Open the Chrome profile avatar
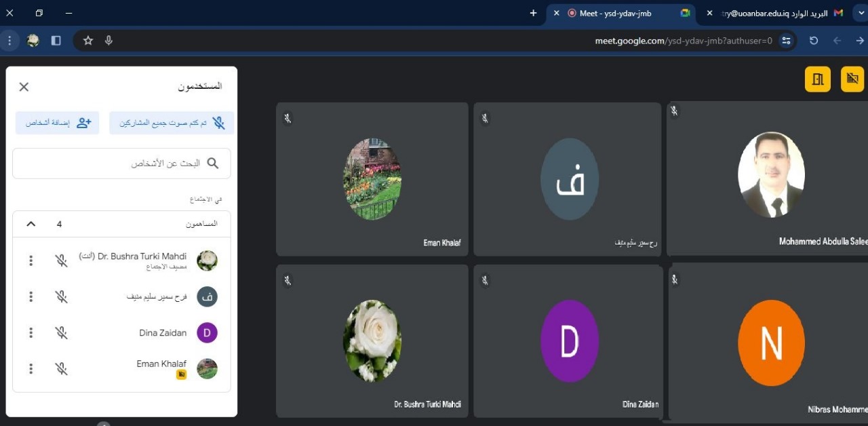This screenshot has width=868, height=426. point(33,41)
